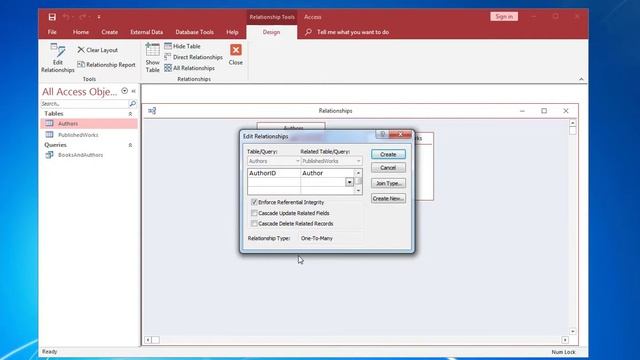The width and height of the screenshot is (640, 360).
Task: Switch to the Create ribbon tab
Action: pos(109,32)
